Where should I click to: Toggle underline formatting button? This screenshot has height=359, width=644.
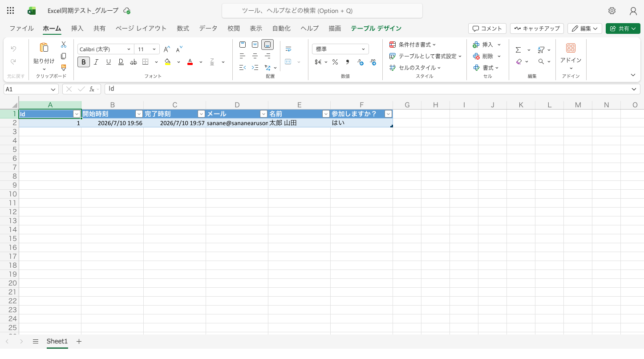pyautogui.click(x=108, y=62)
